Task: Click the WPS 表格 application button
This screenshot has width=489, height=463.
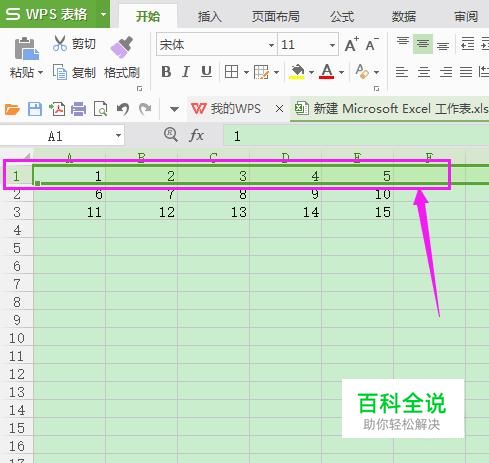Action: tap(47, 14)
